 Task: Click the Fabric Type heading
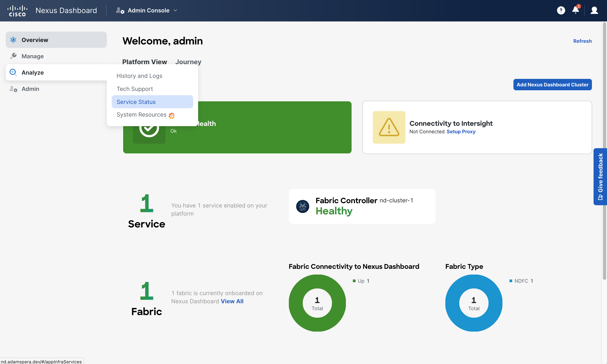pyautogui.click(x=464, y=266)
